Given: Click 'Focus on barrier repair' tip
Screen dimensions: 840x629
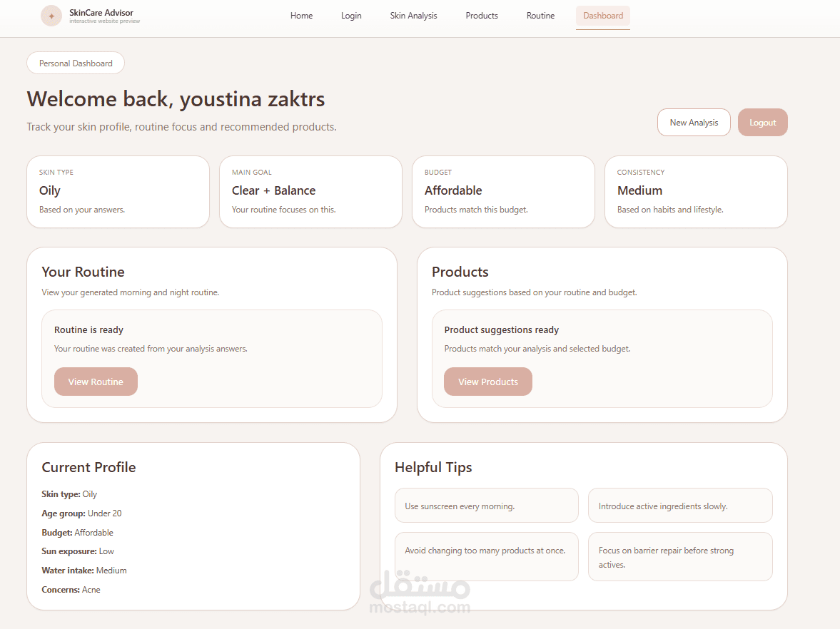Looking at the screenshot, I should 680,557.
